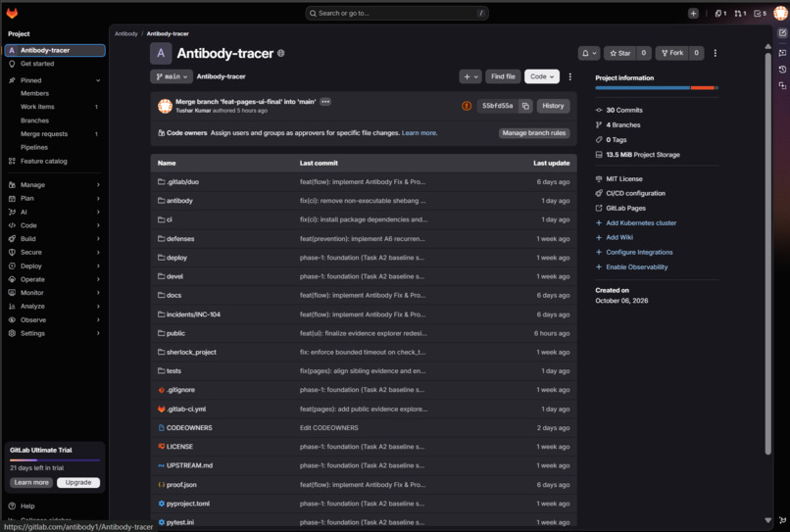Click Add Kubernetes cluster link

point(641,223)
